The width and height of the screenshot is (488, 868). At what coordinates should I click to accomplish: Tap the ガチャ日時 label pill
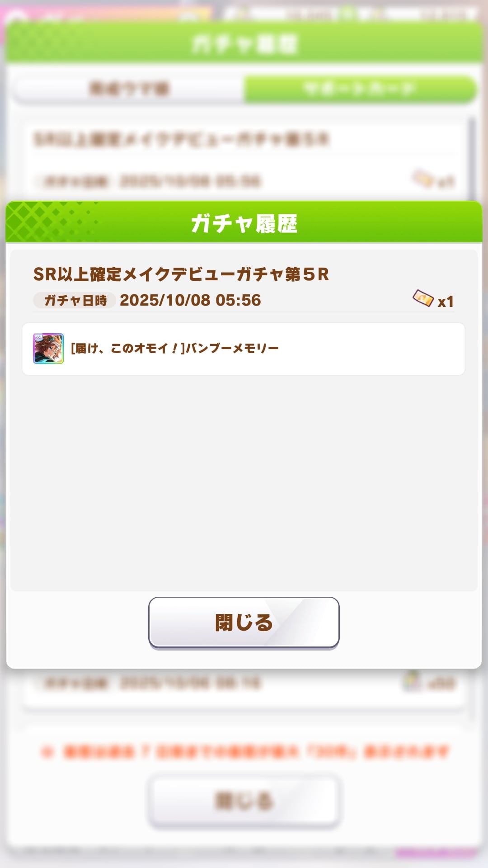pyautogui.click(x=75, y=300)
